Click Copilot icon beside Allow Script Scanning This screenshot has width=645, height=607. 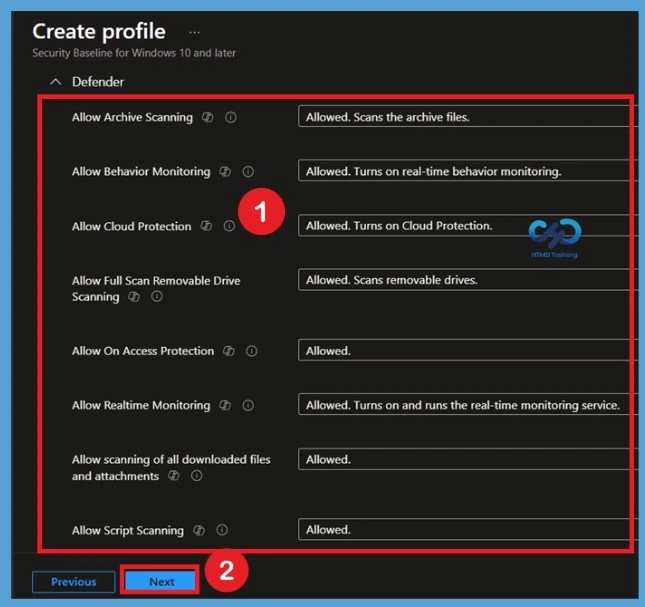pyautogui.click(x=199, y=530)
